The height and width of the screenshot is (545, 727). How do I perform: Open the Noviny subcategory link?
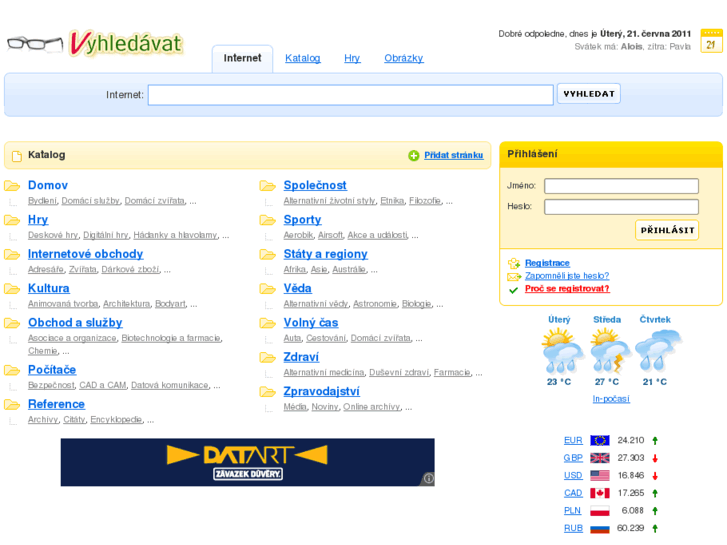[325, 407]
